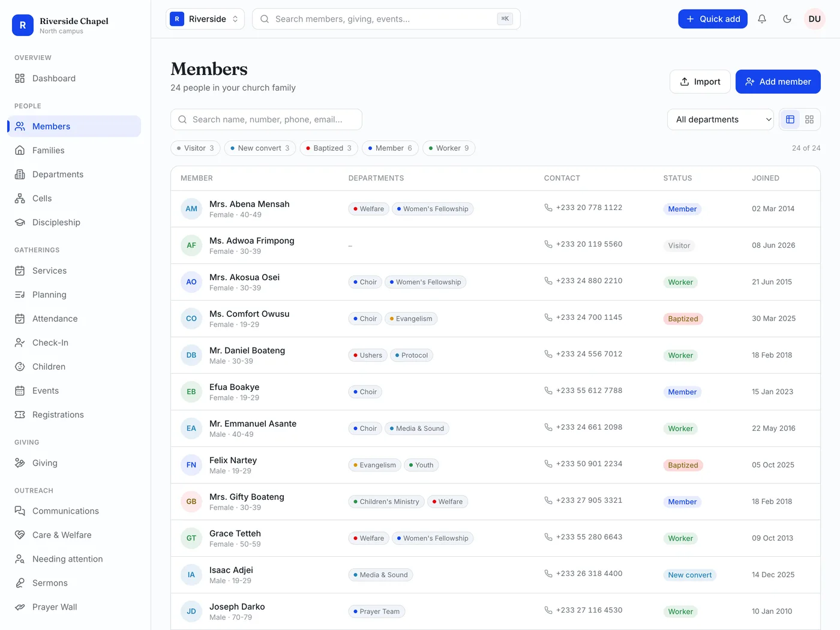The width and height of the screenshot is (840, 630).
Task: Click the Import button
Action: (700, 82)
